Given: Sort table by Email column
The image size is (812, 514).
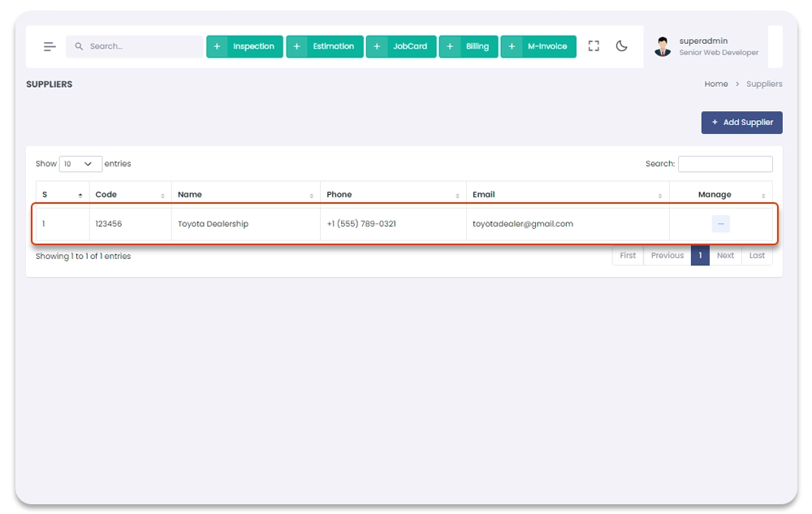Looking at the screenshot, I should (567, 195).
